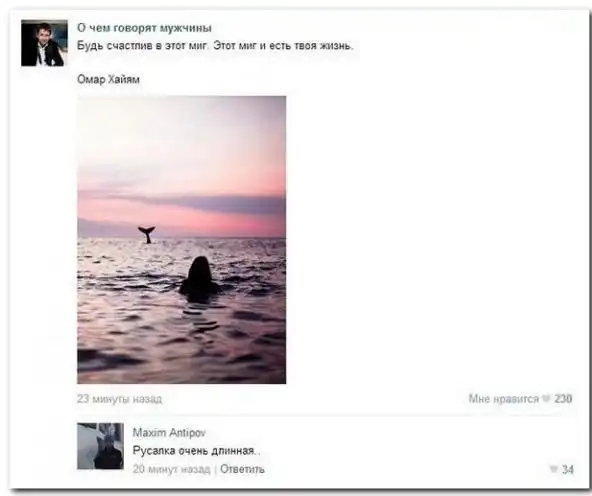The image size is (592, 496).
Task: Click the heart icon next to 34
Action: point(554,469)
